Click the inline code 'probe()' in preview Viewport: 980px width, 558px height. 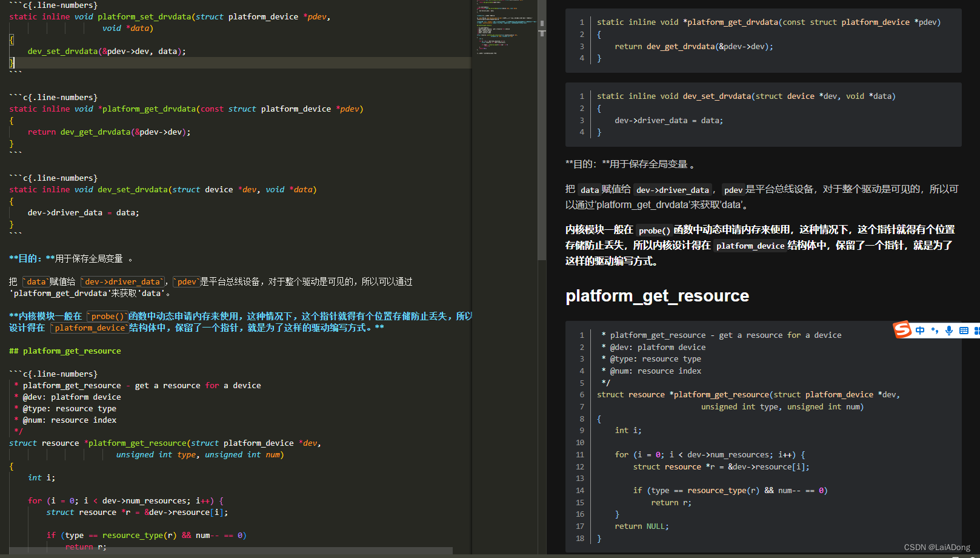654,230
